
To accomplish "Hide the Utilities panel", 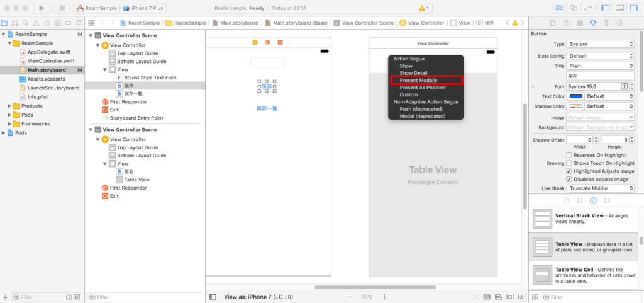I will pos(634,8).
